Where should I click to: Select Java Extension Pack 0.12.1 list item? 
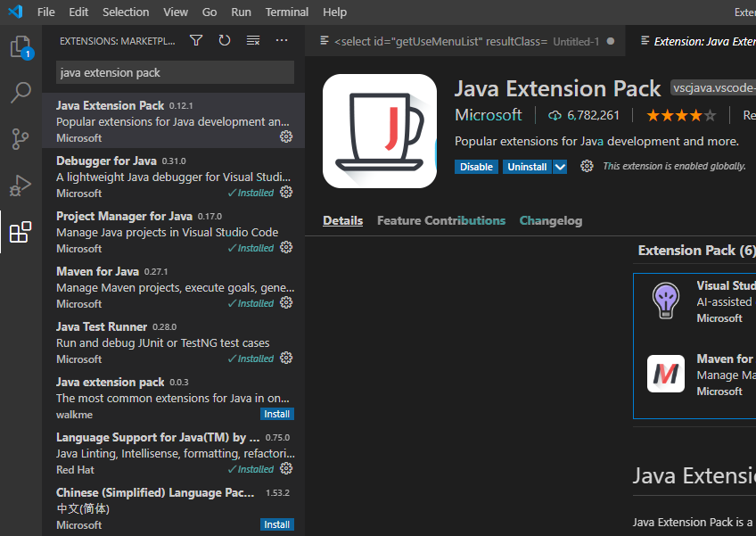[x=174, y=120]
